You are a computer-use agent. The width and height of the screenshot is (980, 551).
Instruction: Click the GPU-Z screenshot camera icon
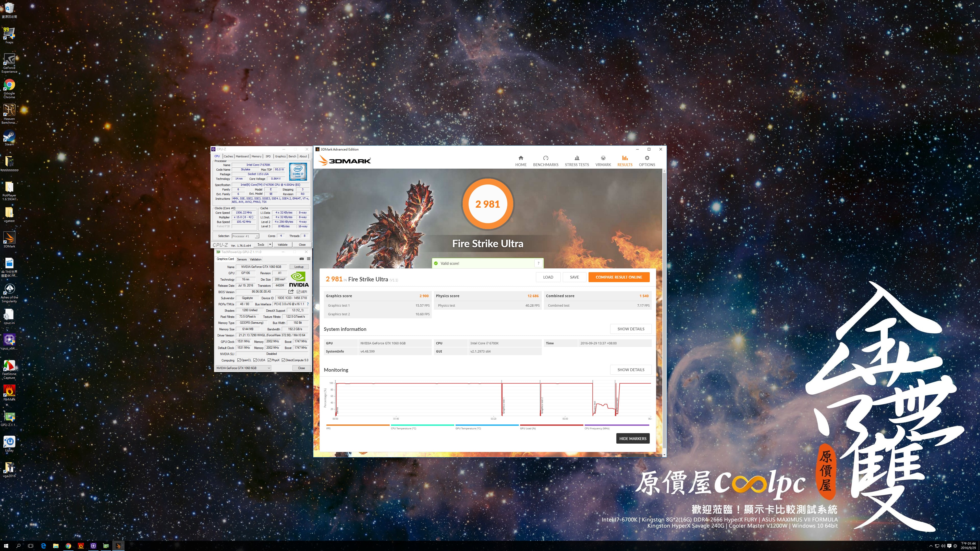pyautogui.click(x=301, y=259)
